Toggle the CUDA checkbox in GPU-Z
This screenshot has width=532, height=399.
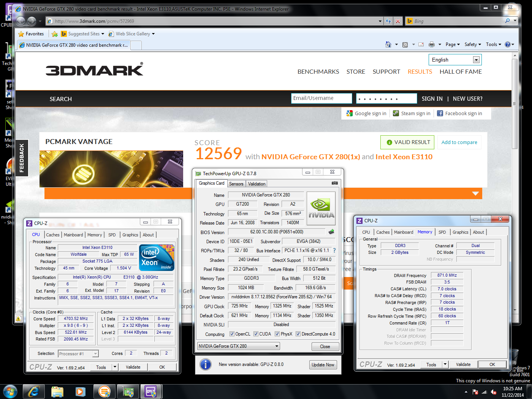pos(256,334)
